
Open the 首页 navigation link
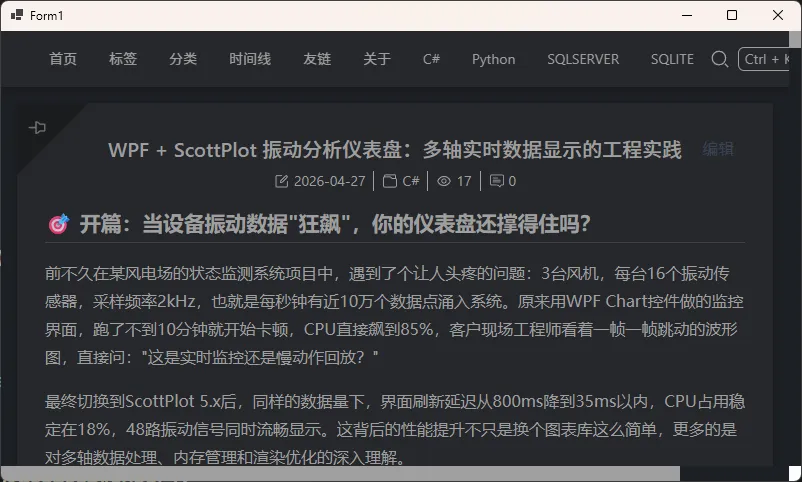tap(63, 59)
